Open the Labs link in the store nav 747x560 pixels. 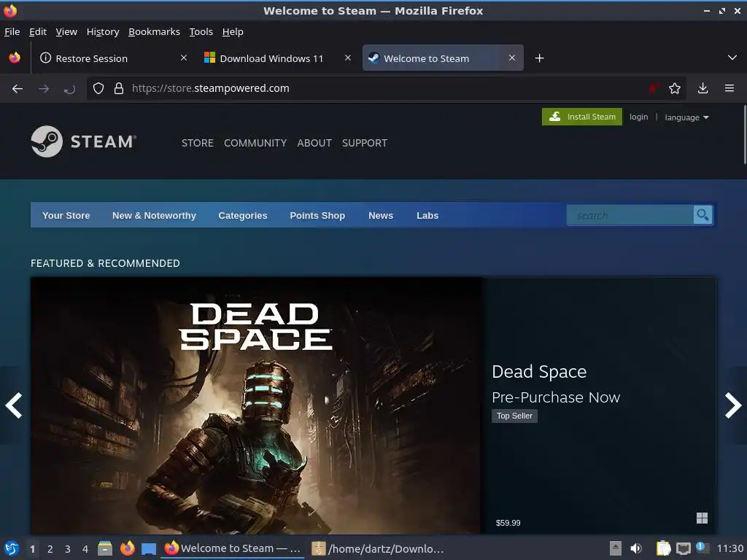[427, 215]
